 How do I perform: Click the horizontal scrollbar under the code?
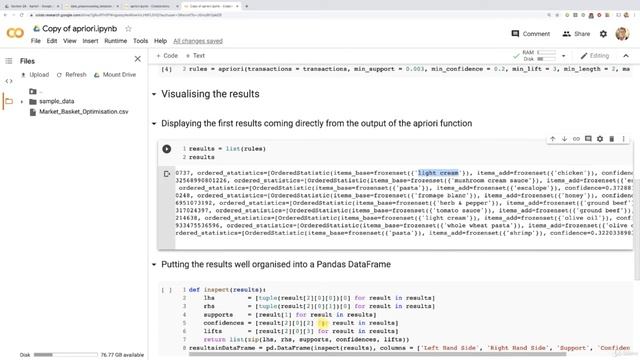coord(378,354)
